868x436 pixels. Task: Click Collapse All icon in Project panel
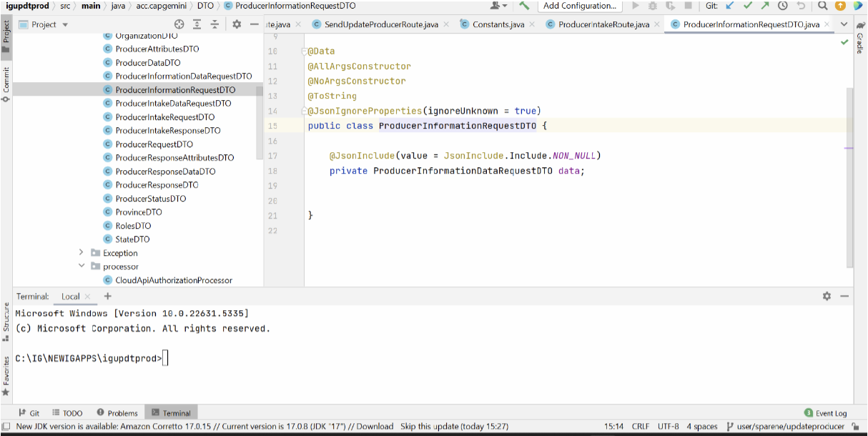tap(214, 24)
